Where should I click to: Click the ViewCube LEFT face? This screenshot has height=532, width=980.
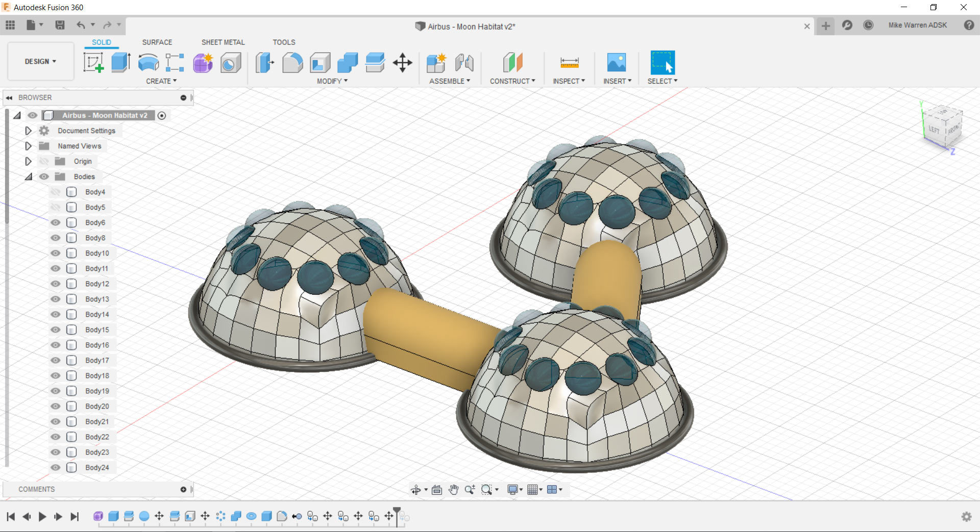[x=934, y=130]
